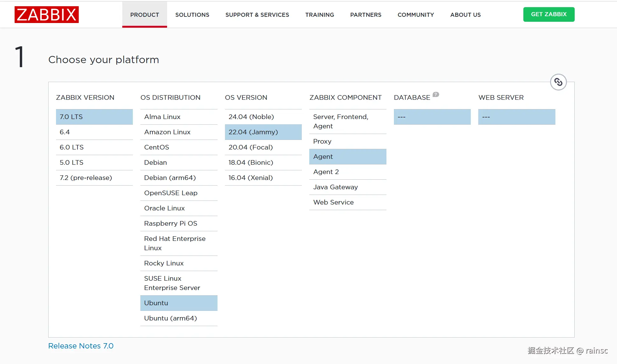Choose 7.2 (pre-release) version
The image size is (617, 364).
tap(94, 178)
